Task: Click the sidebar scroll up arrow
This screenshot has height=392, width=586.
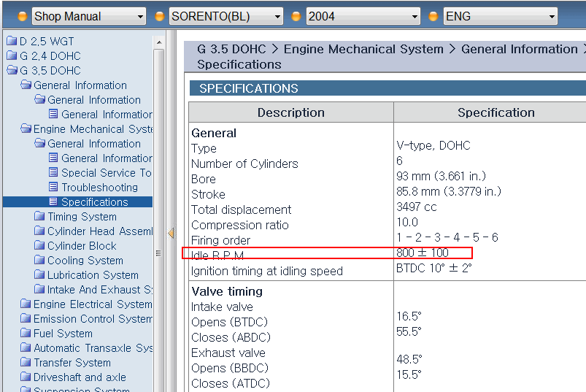Action: (x=158, y=43)
